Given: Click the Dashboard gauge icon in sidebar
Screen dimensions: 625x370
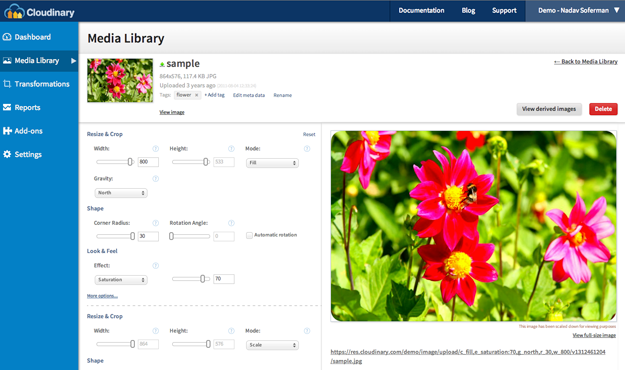Looking at the screenshot, I should point(7,37).
